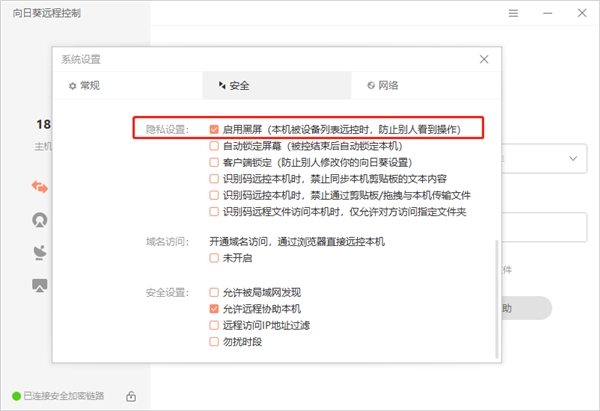Close the 系统设置 dialog
Image resolution: width=600 pixels, height=411 pixels.
point(484,59)
